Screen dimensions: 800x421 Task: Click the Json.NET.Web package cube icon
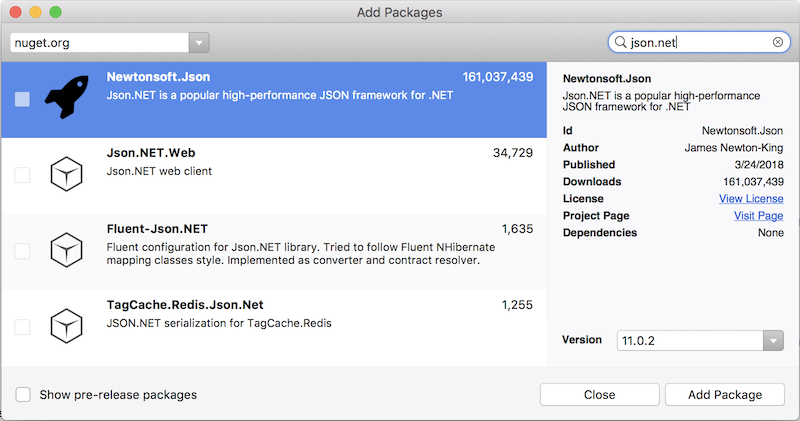click(66, 174)
